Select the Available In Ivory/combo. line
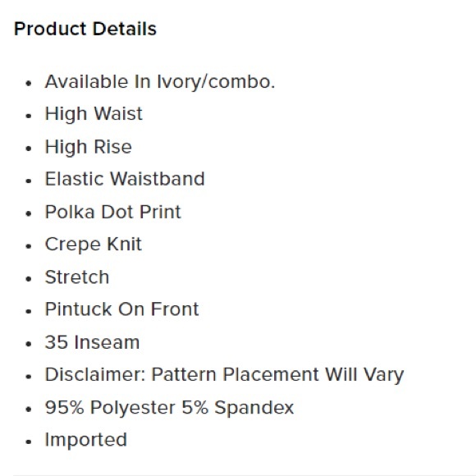The image size is (476, 476). (x=160, y=82)
